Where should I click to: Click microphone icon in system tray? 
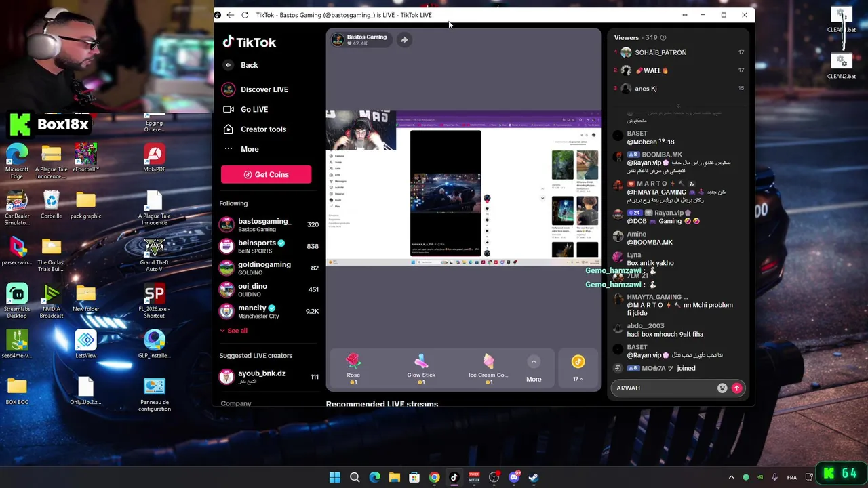[x=774, y=477]
